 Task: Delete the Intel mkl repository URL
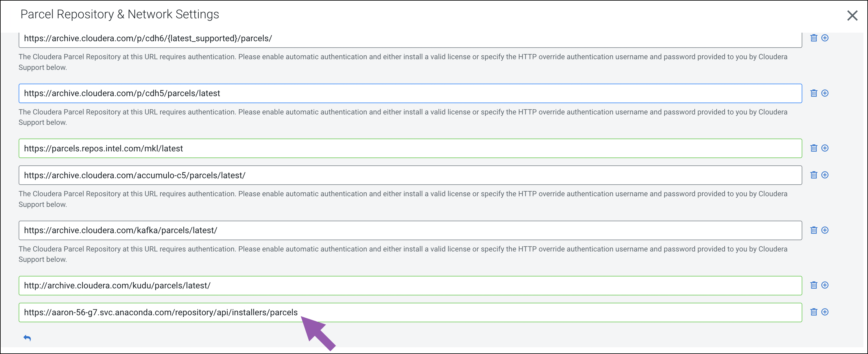tap(813, 148)
